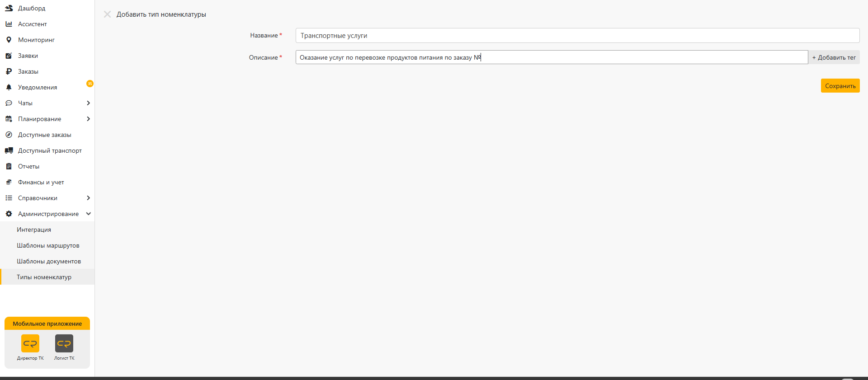Click the Dashboard icon in sidebar

(x=9, y=8)
